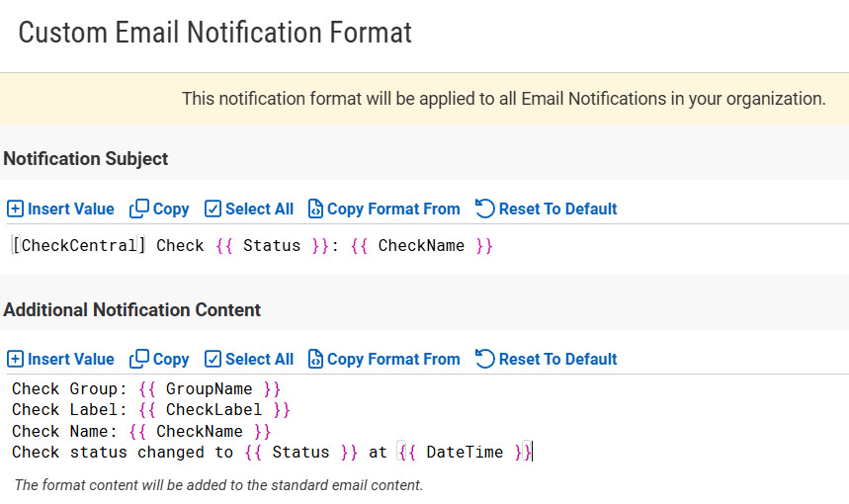Click the Status variable in the subject line
849x504 pixels.
(x=272, y=246)
